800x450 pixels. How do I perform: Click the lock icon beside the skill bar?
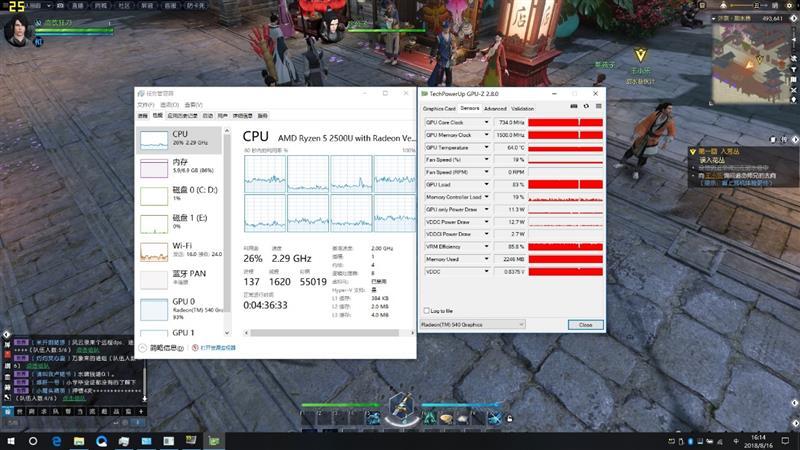(509, 419)
